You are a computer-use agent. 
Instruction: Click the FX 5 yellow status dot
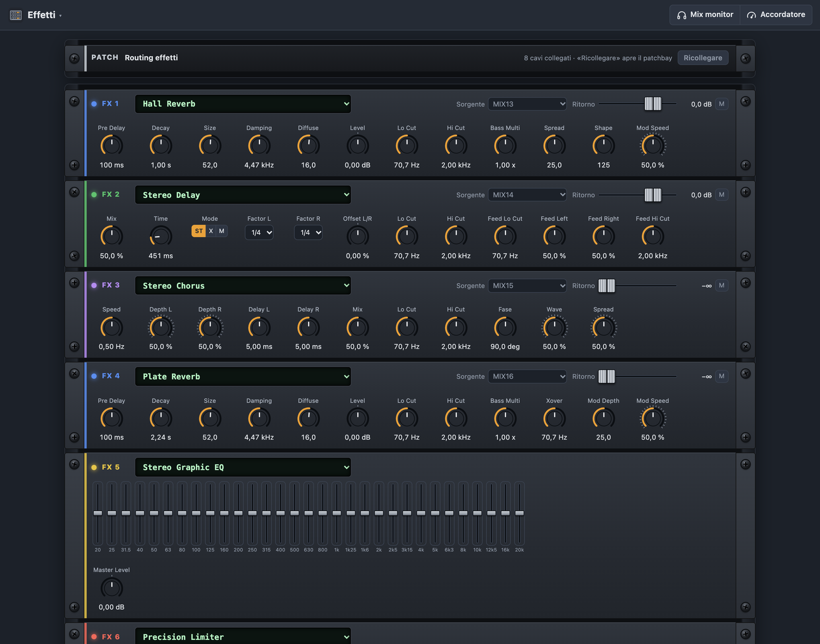(x=94, y=467)
